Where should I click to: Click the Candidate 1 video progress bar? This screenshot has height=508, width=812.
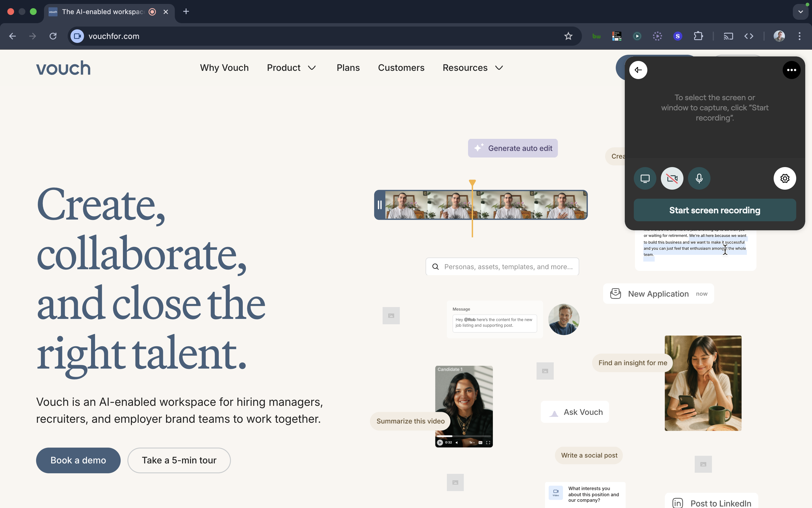pyautogui.click(x=464, y=436)
